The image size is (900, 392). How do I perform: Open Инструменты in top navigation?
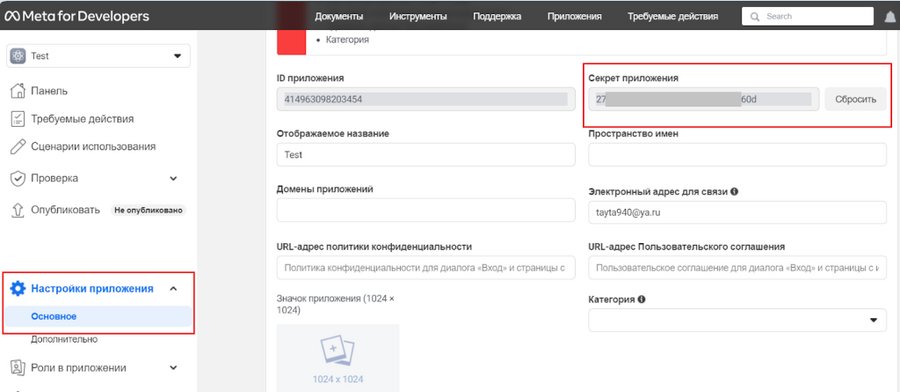418,17
